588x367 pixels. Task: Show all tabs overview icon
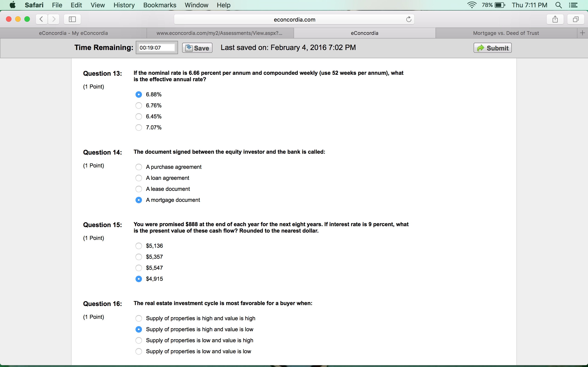coord(576,19)
